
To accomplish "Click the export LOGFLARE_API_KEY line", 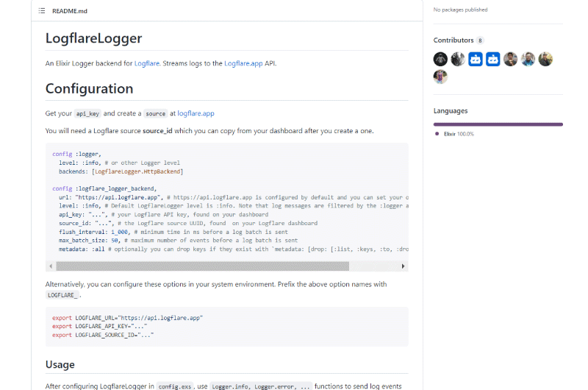I will click(100, 327).
